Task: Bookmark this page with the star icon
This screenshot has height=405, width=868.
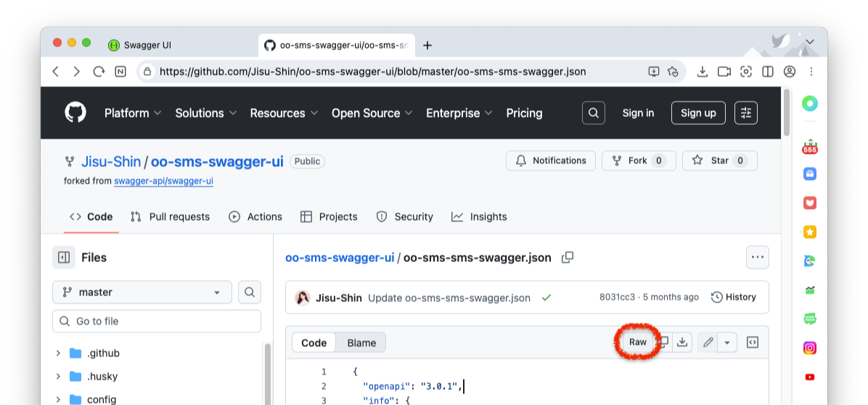Action: click(x=673, y=71)
